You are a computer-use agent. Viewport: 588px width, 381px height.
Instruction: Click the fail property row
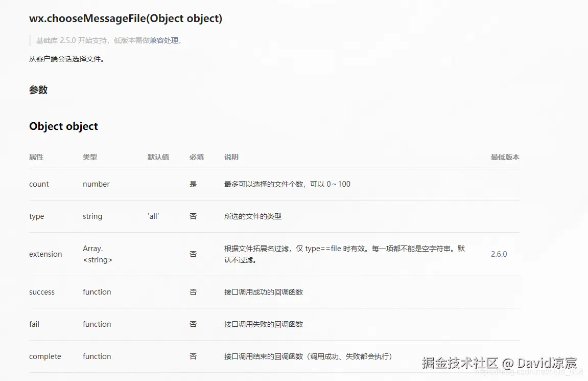34,324
